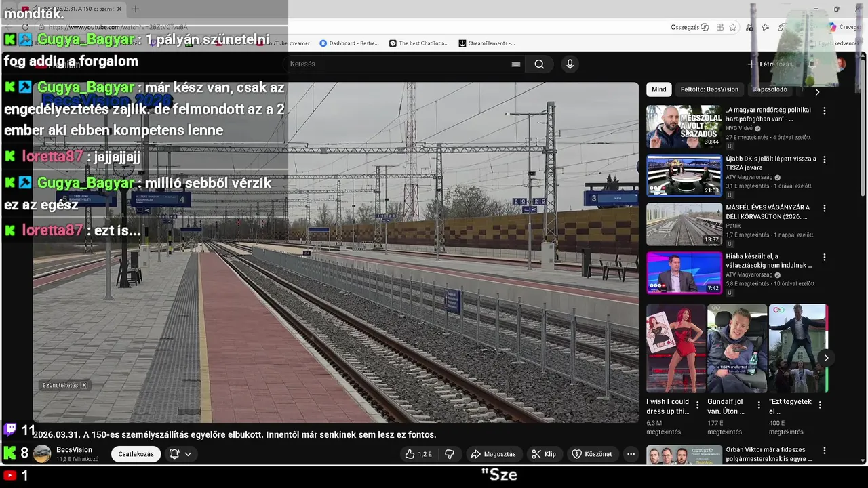Activate voice search microphone icon

(x=570, y=64)
